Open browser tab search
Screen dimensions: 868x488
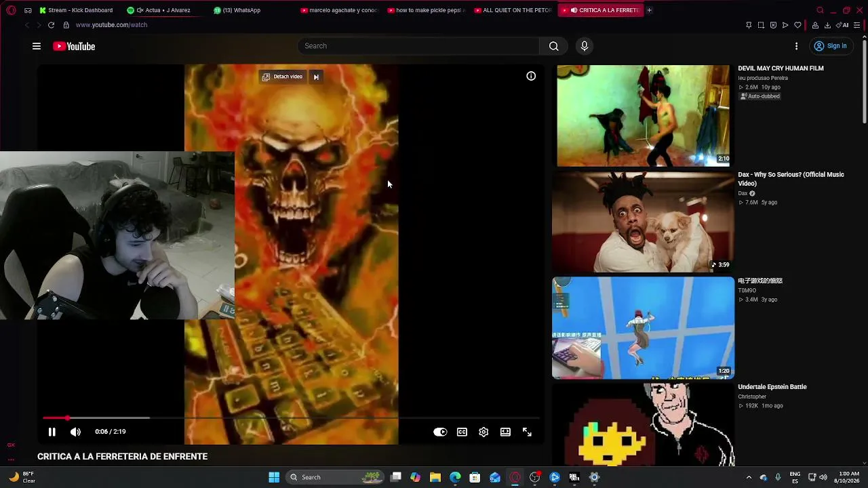click(x=820, y=10)
